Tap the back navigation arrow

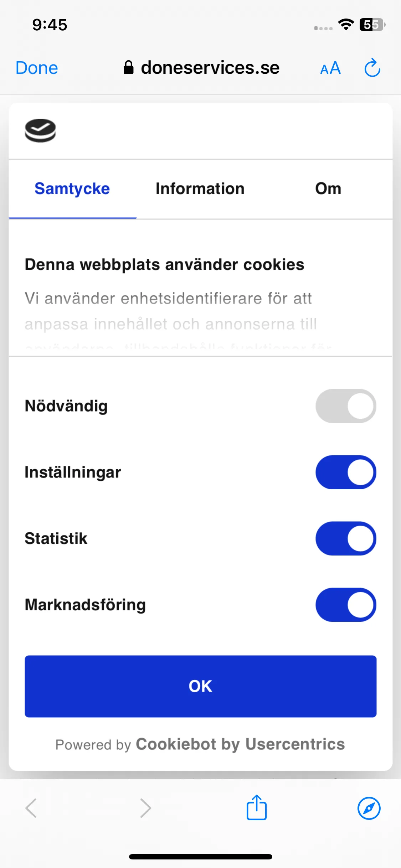click(x=31, y=808)
